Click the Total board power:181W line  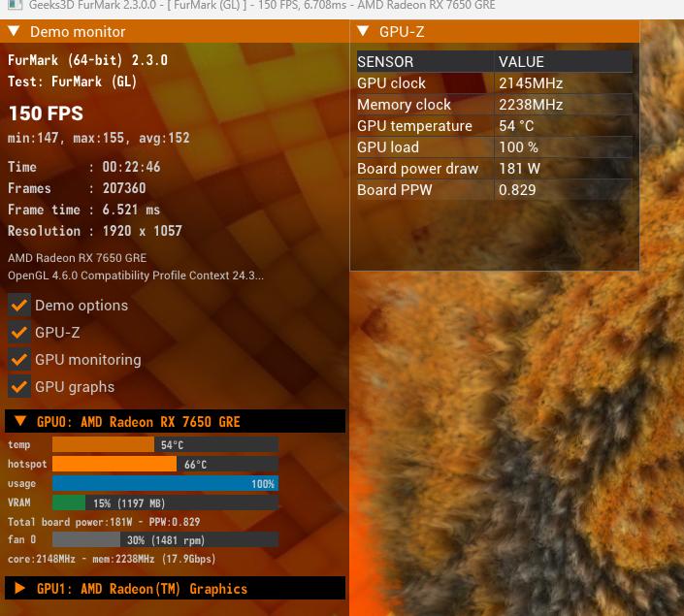point(104,522)
